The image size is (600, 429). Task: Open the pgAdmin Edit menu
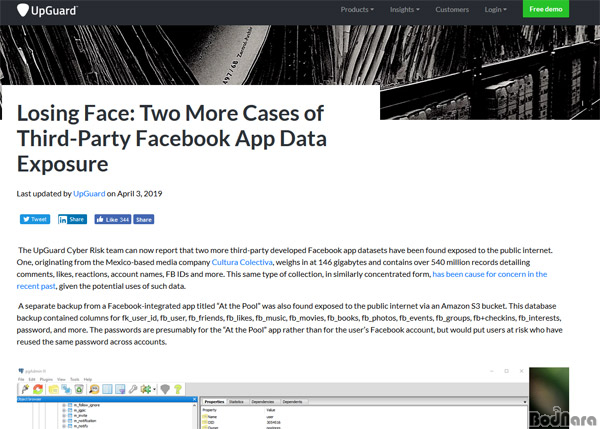(x=32, y=379)
